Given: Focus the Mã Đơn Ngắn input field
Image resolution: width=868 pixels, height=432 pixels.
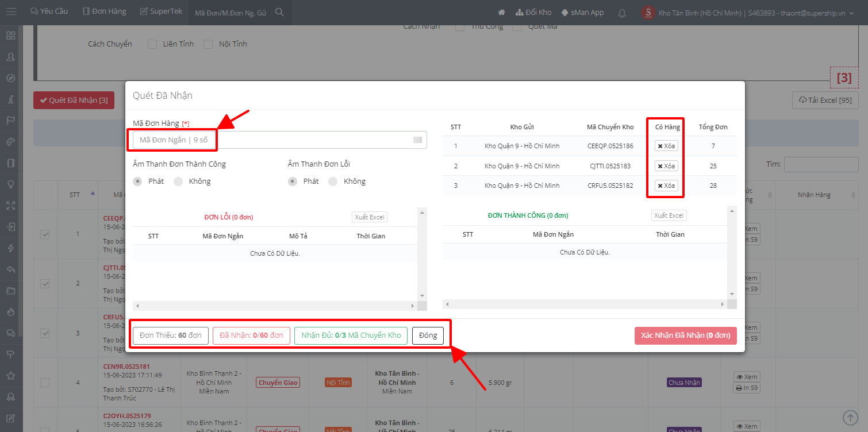Looking at the screenshot, I should coord(279,140).
